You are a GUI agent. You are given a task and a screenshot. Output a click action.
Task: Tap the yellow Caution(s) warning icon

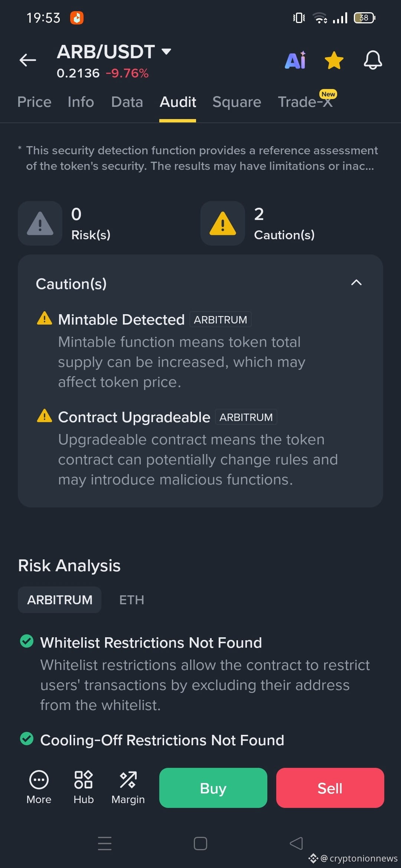(223, 223)
